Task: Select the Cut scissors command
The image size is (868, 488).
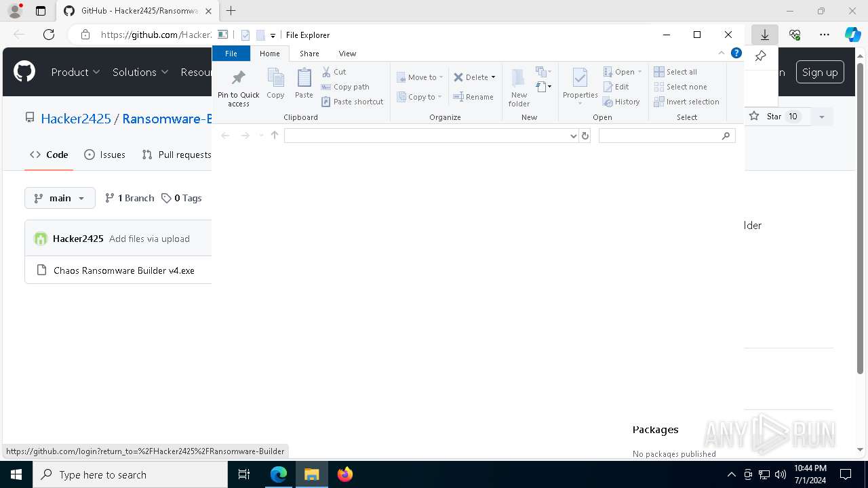Action: coord(334,72)
